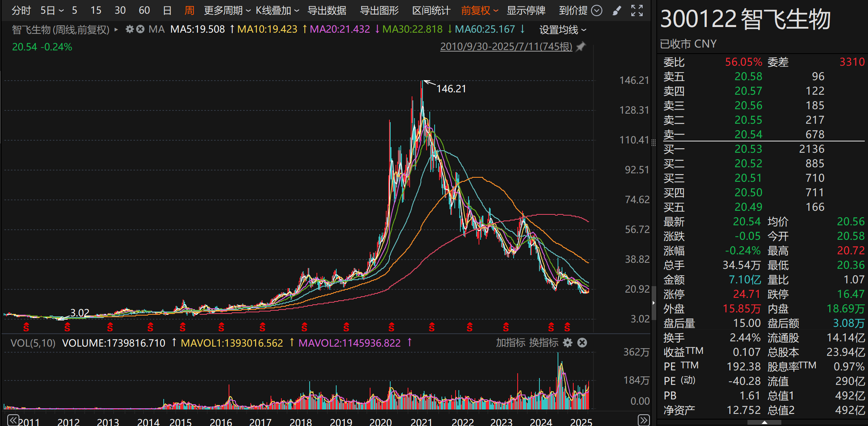Click the last S marker near 2025
This screenshot has height=426, width=868.
[567, 327]
